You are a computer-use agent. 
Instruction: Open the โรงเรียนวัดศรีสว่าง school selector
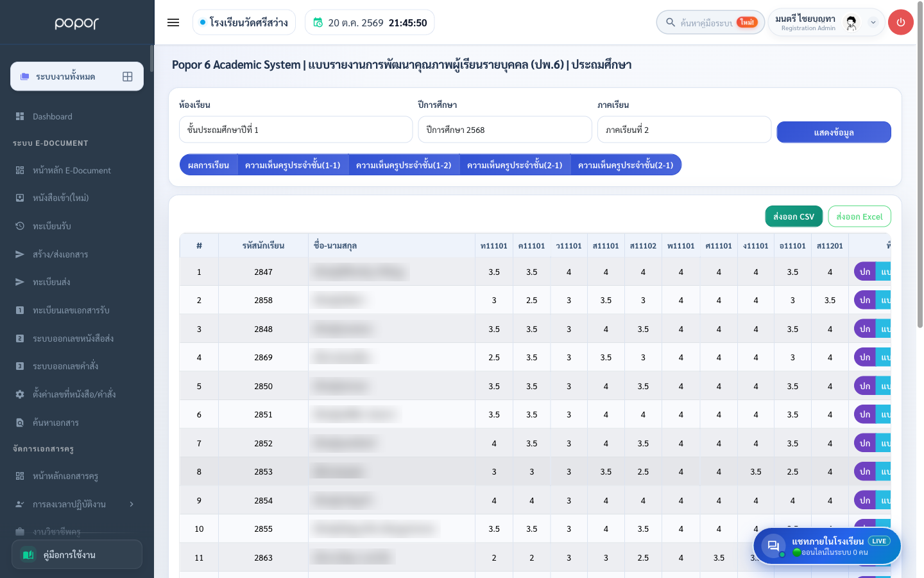click(244, 22)
